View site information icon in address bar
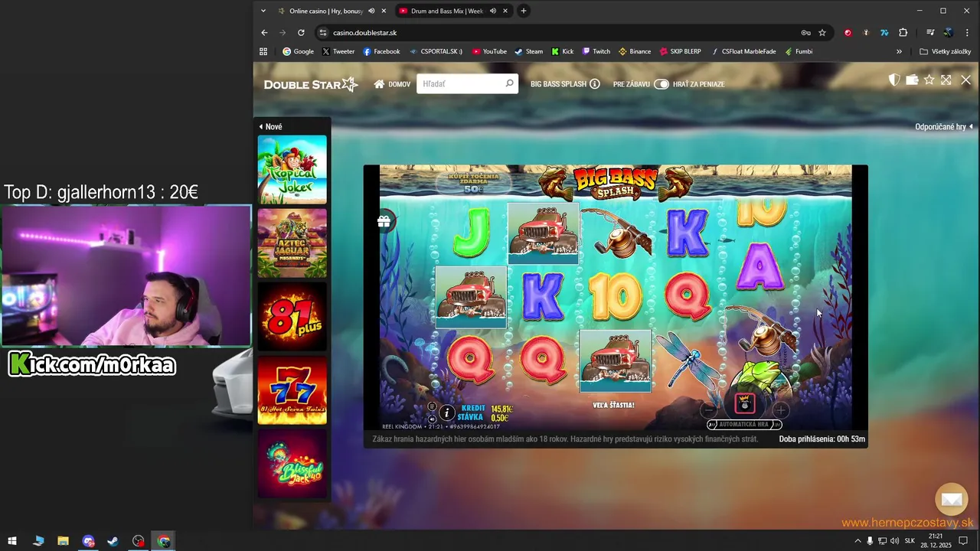 click(x=323, y=32)
